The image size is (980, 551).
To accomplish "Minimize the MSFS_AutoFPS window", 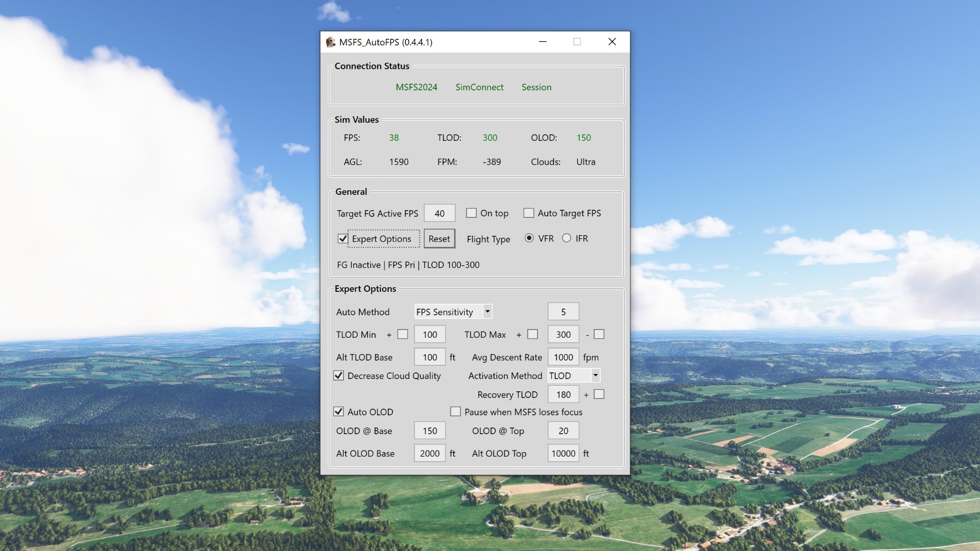I will (x=543, y=42).
